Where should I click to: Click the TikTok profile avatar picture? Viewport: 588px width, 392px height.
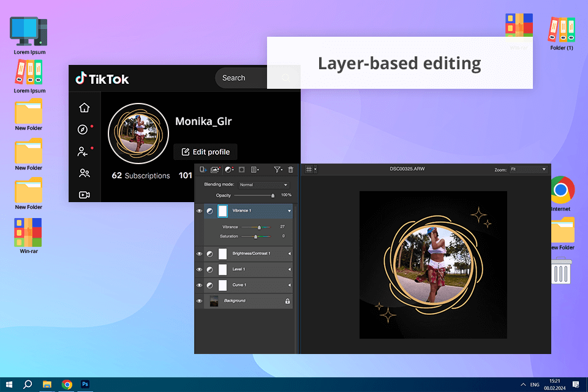pyautogui.click(x=138, y=134)
